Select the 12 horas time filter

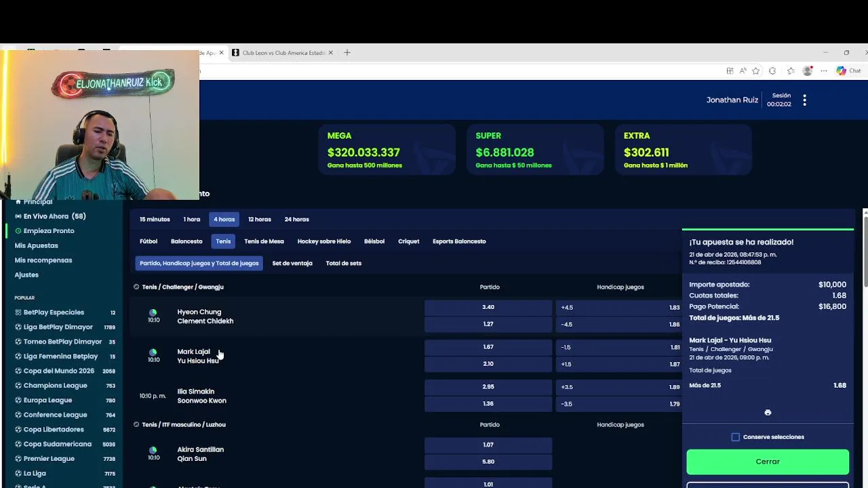pyautogui.click(x=259, y=220)
